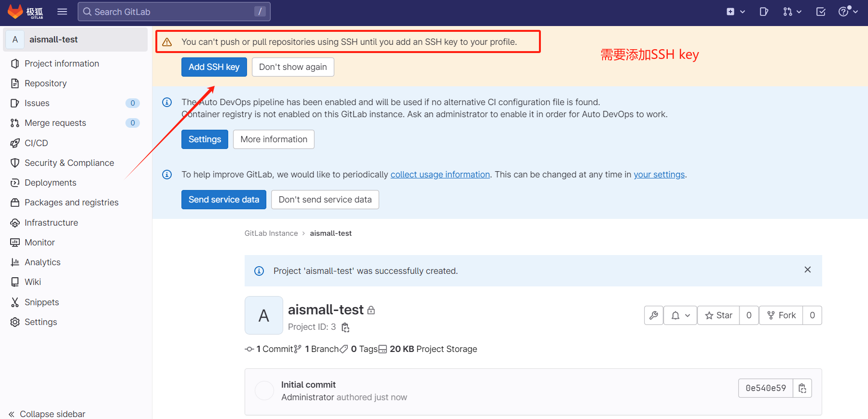Open the star count 0
Screen dimensions: 868x419
point(749,315)
